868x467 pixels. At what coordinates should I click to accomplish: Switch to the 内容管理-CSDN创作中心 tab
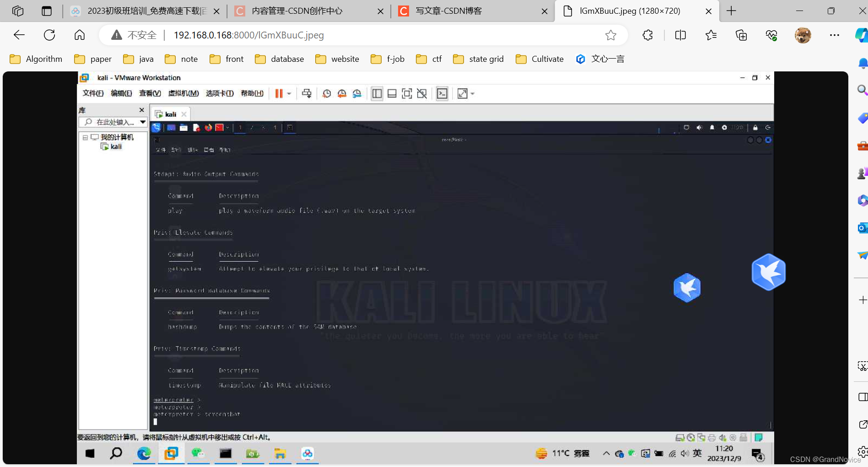pyautogui.click(x=297, y=11)
